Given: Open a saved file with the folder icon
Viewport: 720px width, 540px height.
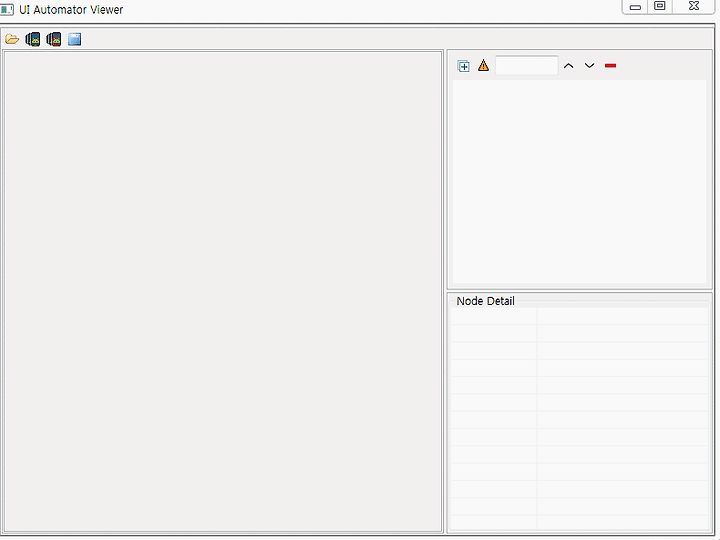Looking at the screenshot, I should tap(12, 39).
